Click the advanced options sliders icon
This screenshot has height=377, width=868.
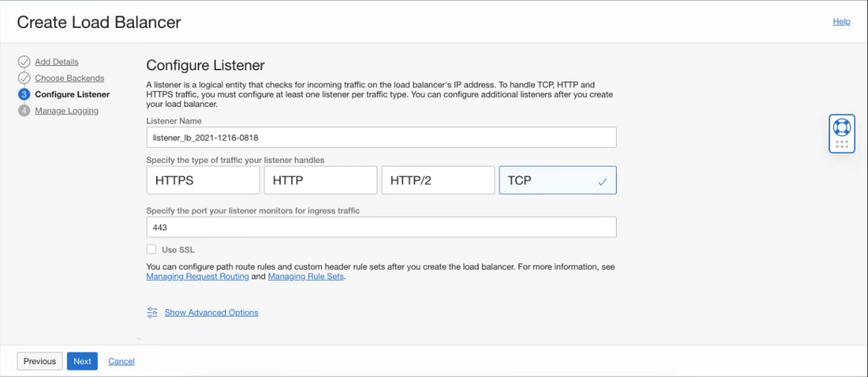tap(152, 313)
